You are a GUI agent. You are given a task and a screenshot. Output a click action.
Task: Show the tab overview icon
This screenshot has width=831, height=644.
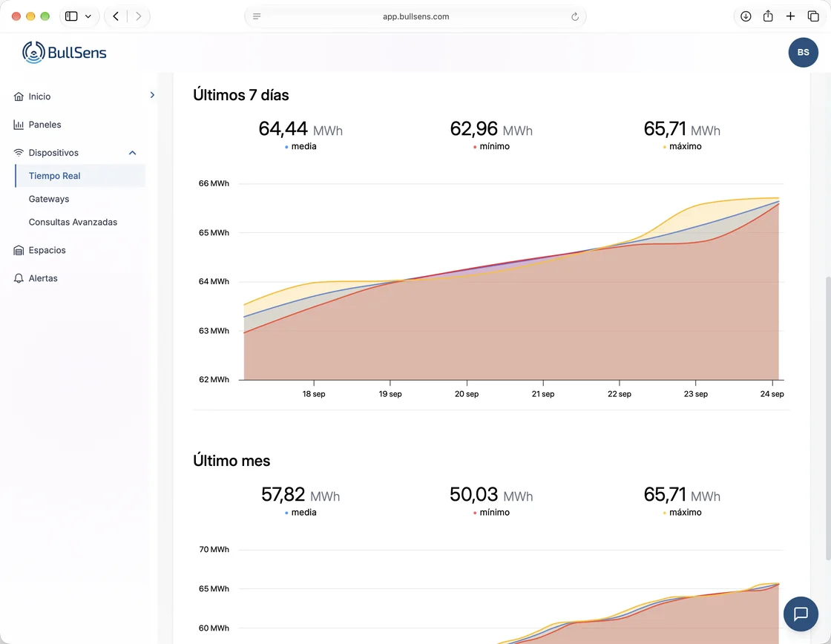point(813,16)
